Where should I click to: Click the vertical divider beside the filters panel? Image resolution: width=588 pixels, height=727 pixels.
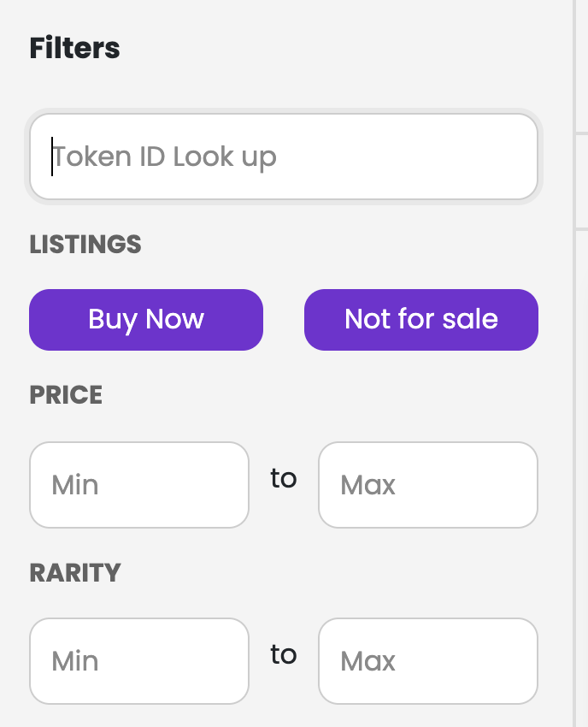pyautogui.click(x=573, y=363)
